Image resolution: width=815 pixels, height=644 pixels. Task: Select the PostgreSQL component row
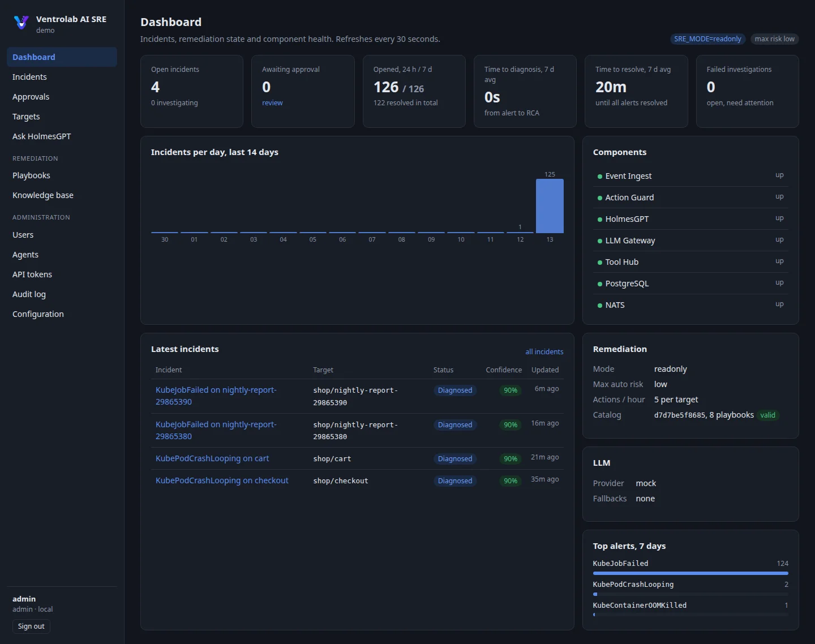pos(690,284)
